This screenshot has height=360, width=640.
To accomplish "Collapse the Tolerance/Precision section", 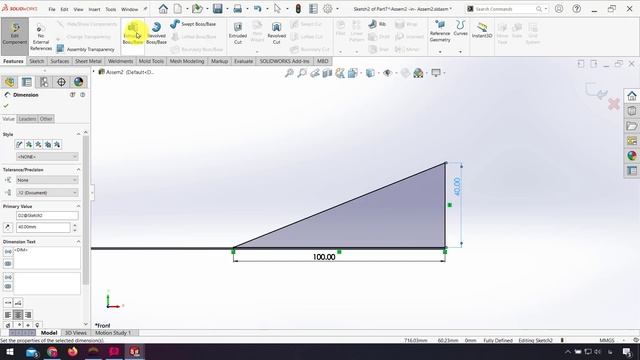I will pos(78,170).
